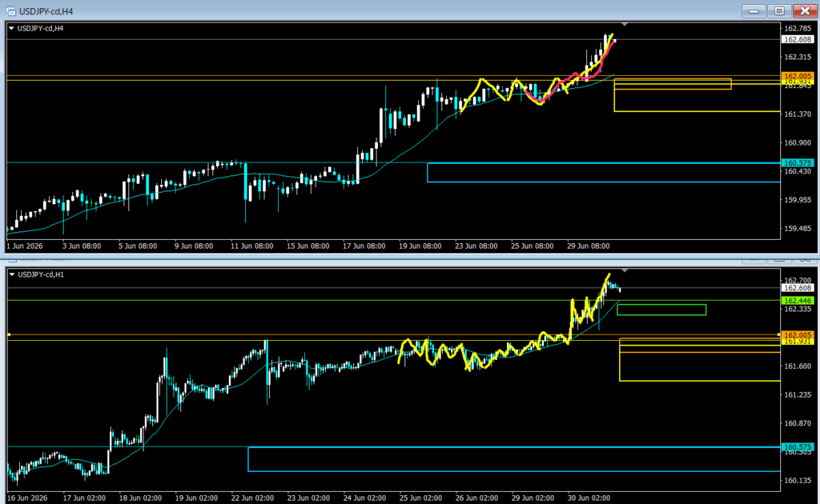This screenshot has width=820, height=504.
Task: Click the 160.870 price scale value in H1 chart
Action: click(x=798, y=423)
